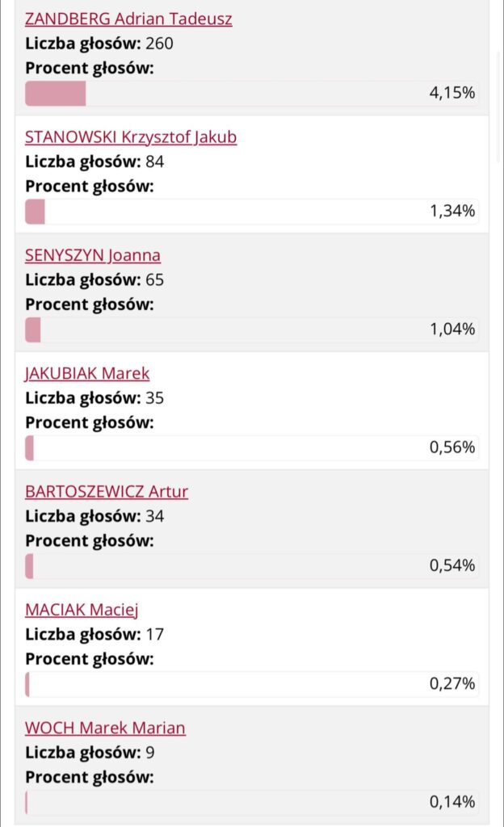This screenshot has height=827, width=504.
Task: Click Bartoszewicz's 0,54% vote bar
Action: tap(30, 566)
